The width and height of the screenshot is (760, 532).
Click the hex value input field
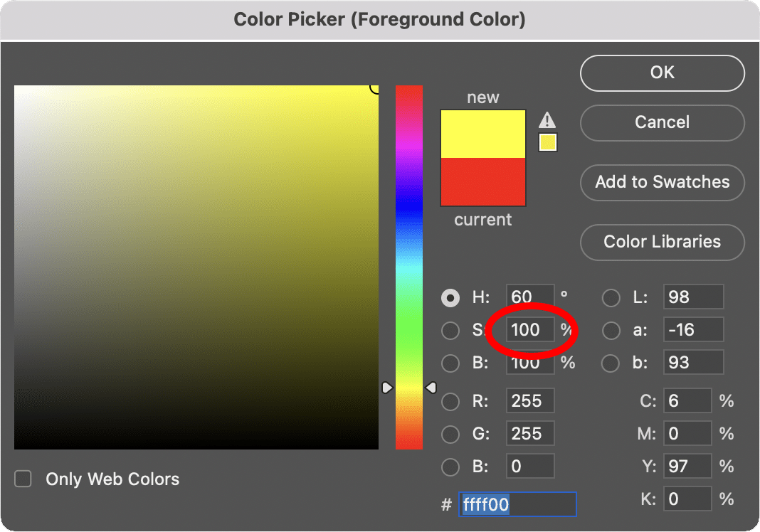(x=517, y=504)
